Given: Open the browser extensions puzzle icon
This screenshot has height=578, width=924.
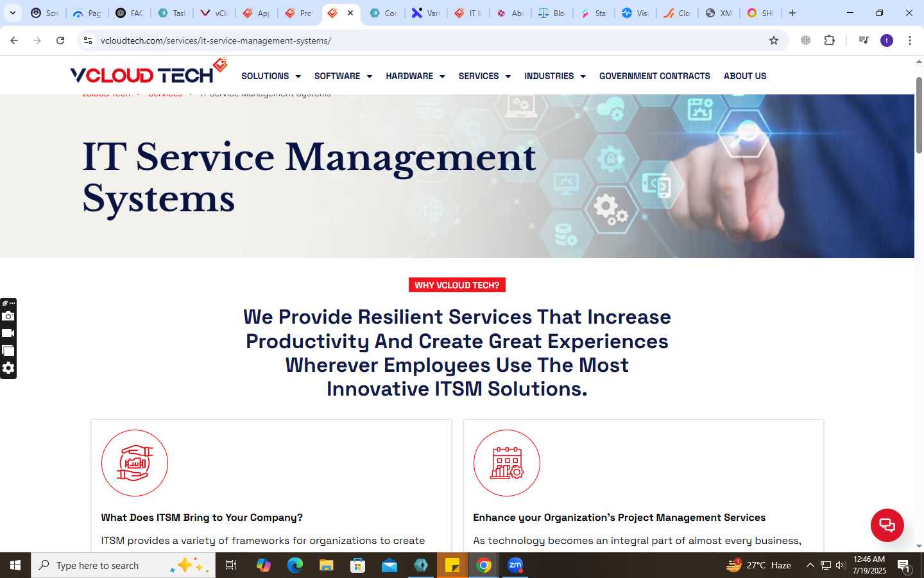Looking at the screenshot, I should [x=829, y=40].
